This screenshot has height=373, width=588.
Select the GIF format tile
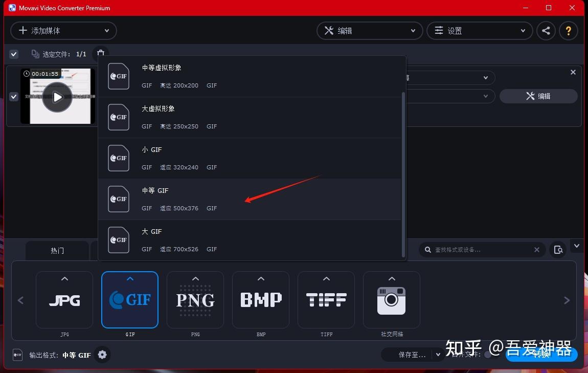click(130, 300)
